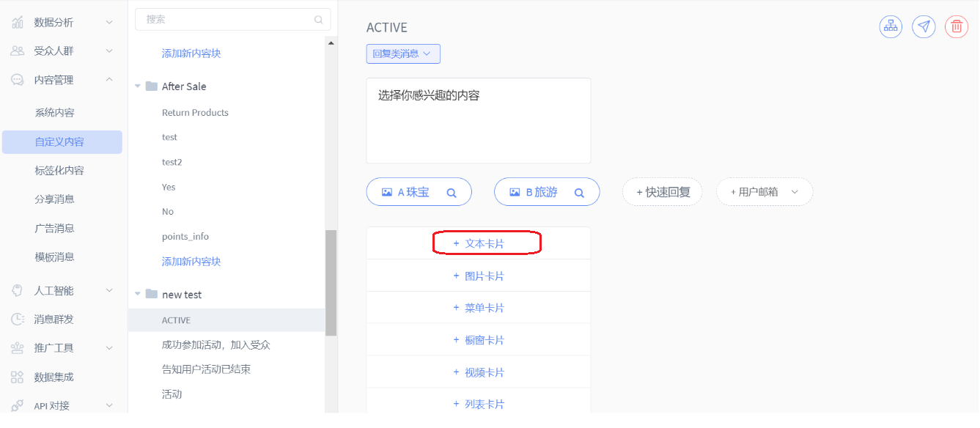The width and height of the screenshot is (980, 428).
Task: Select Return Products content block
Action: click(x=195, y=113)
